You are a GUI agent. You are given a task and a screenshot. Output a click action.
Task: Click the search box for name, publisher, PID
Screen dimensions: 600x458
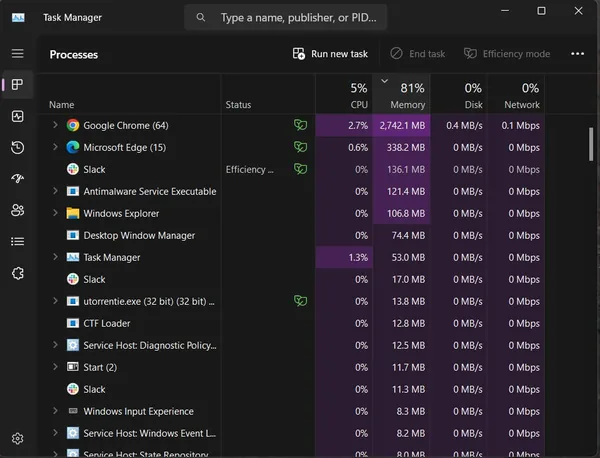tap(285, 17)
